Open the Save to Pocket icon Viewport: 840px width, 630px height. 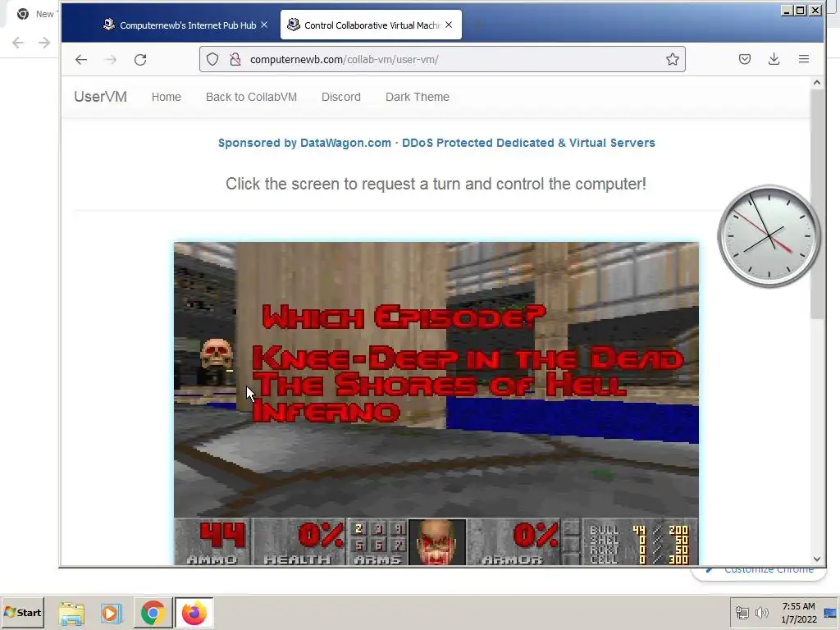pos(745,59)
